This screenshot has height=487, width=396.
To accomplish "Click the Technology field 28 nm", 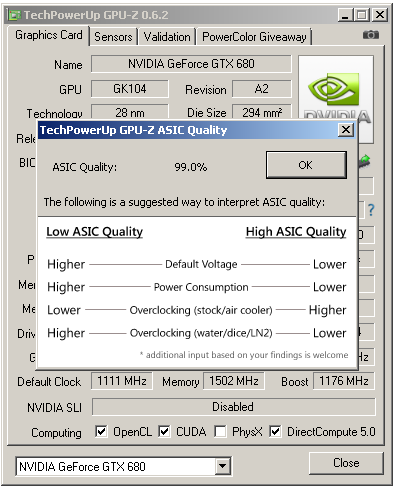I will [130, 112].
